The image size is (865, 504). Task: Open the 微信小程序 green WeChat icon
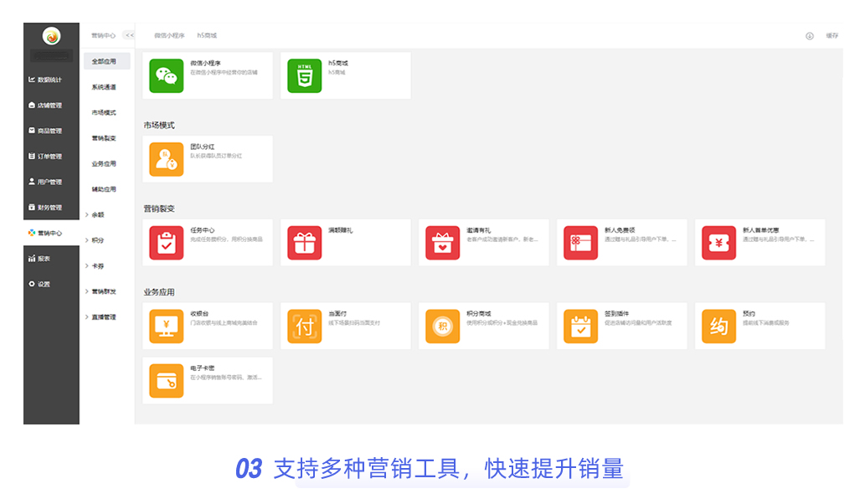coord(166,75)
